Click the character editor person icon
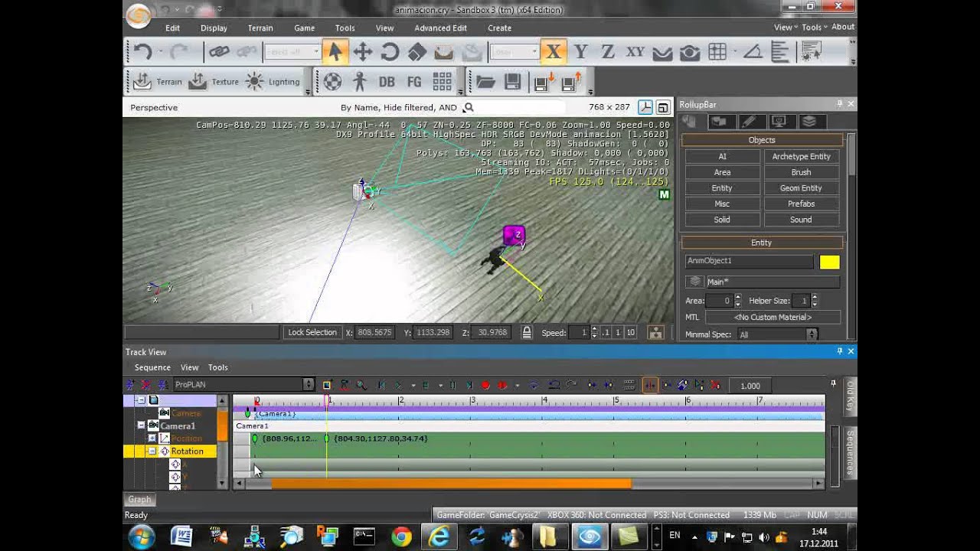 360,82
